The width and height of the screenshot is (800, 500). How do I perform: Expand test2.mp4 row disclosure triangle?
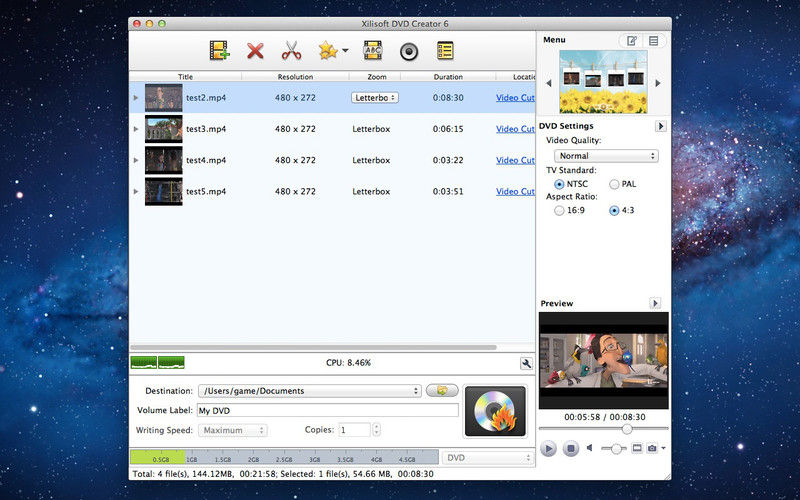(136, 97)
